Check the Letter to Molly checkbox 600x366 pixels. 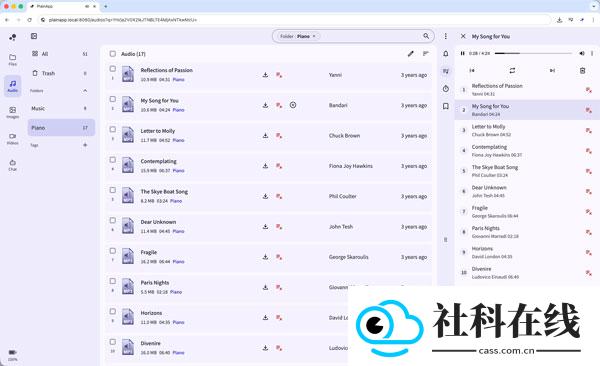pyautogui.click(x=112, y=129)
